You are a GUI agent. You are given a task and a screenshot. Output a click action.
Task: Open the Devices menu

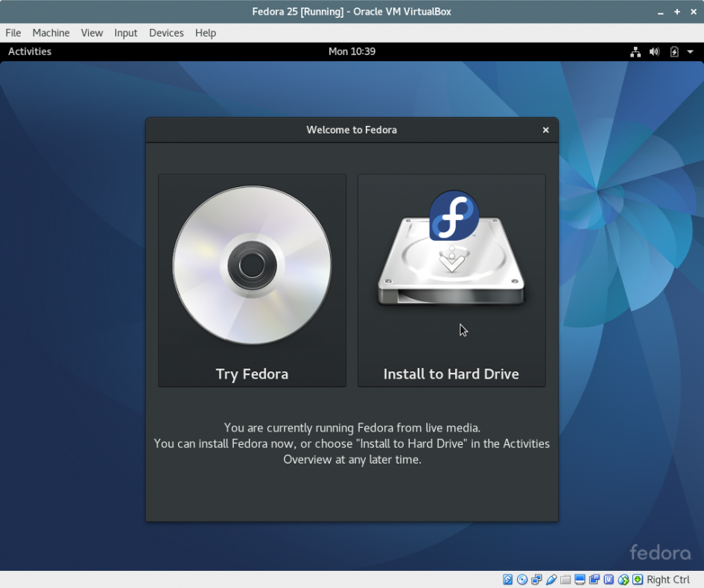click(x=166, y=33)
